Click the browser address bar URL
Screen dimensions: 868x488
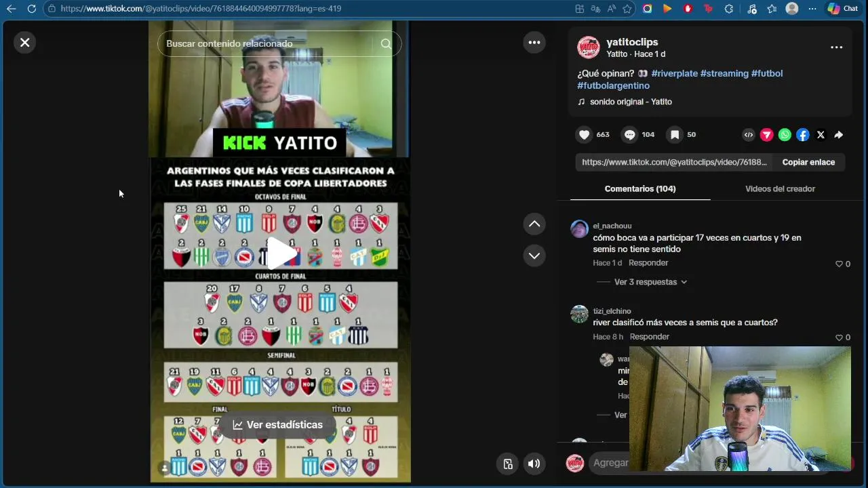pyautogui.click(x=201, y=9)
